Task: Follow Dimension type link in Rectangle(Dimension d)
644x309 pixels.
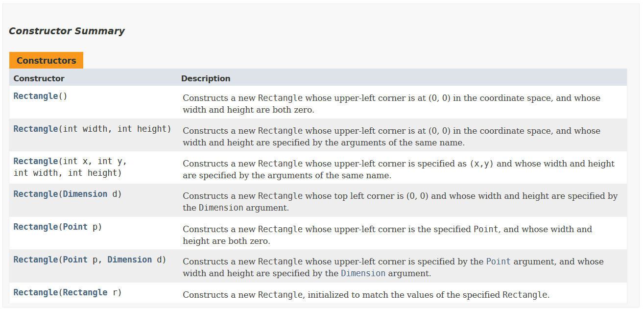Action: [85, 194]
